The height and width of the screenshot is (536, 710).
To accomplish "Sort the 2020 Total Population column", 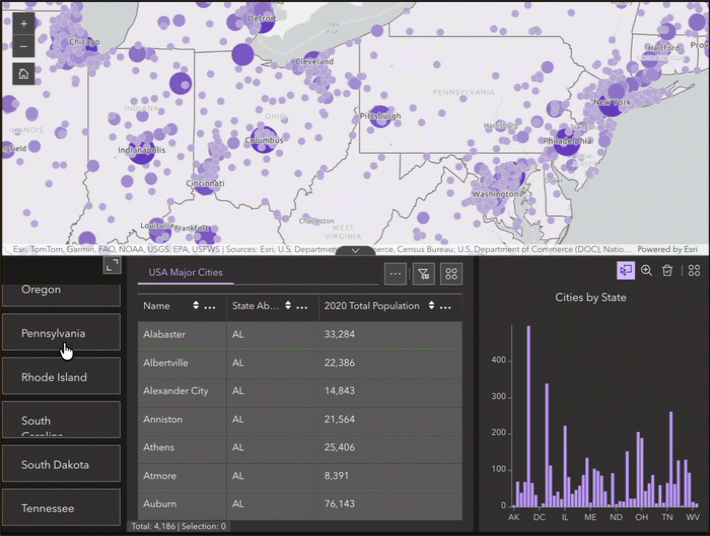I will (x=432, y=306).
